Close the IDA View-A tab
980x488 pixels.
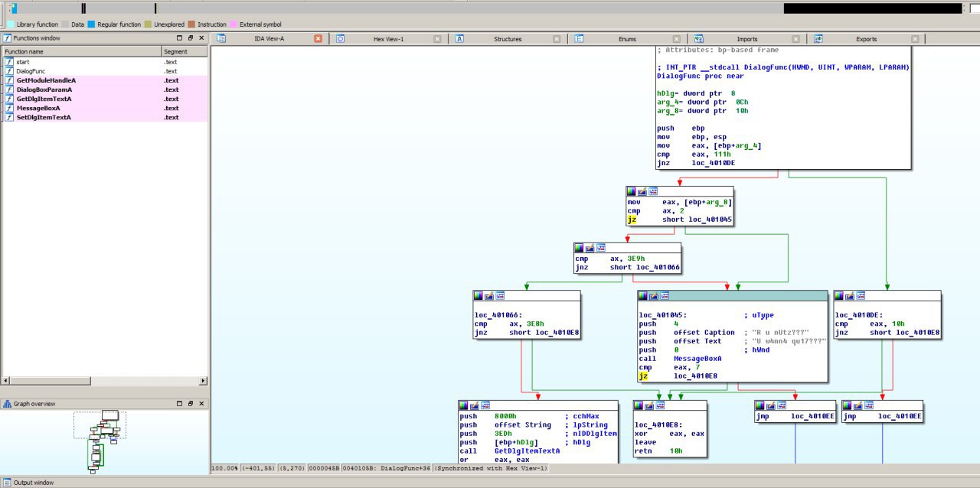pyautogui.click(x=318, y=39)
